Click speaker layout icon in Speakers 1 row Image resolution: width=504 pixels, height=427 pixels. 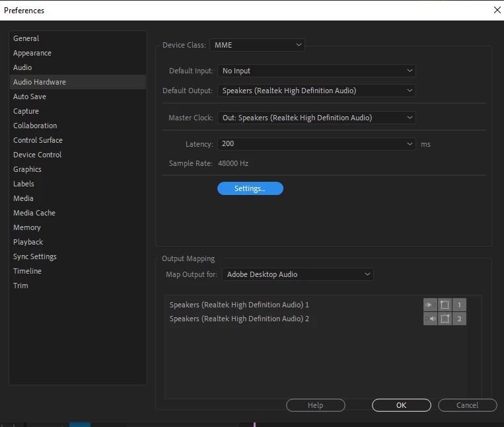pyautogui.click(x=445, y=305)
